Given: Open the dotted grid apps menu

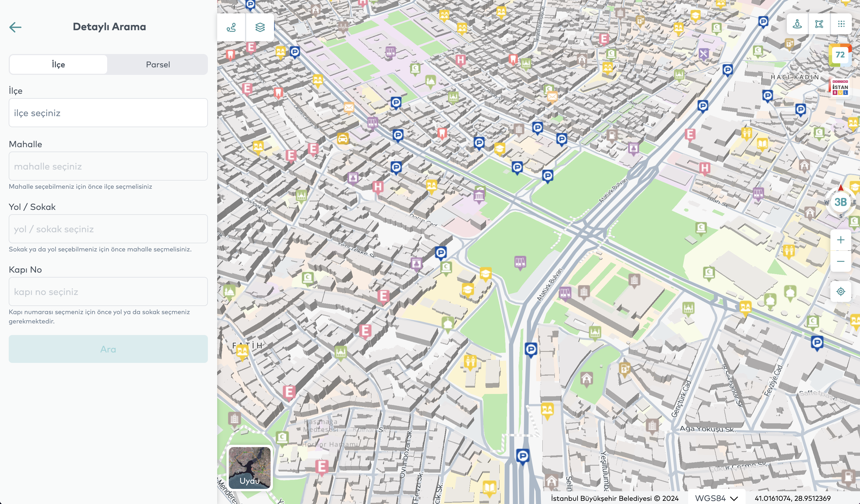Looking at the screenshot, I should coord(841,24).
